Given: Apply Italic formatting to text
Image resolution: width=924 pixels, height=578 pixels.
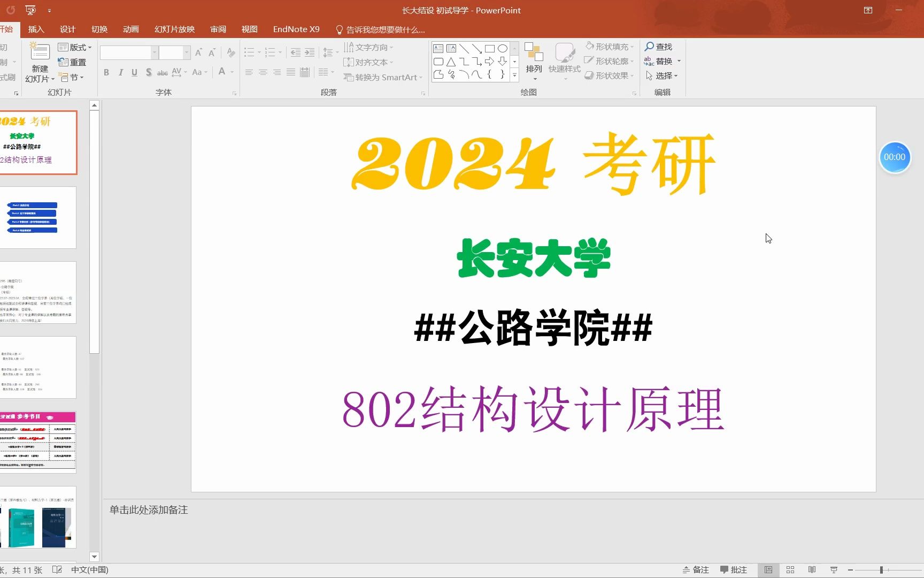Looking at the screenshot, I should 120,72.
